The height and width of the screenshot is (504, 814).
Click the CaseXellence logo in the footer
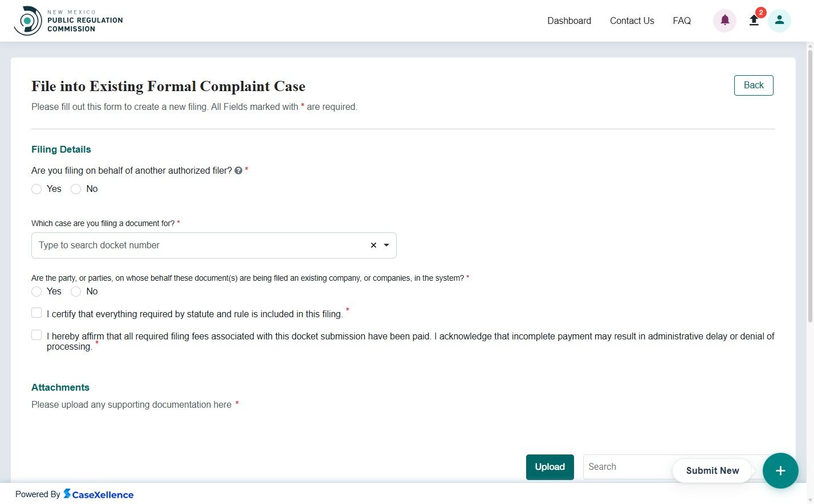pos(98,494)
